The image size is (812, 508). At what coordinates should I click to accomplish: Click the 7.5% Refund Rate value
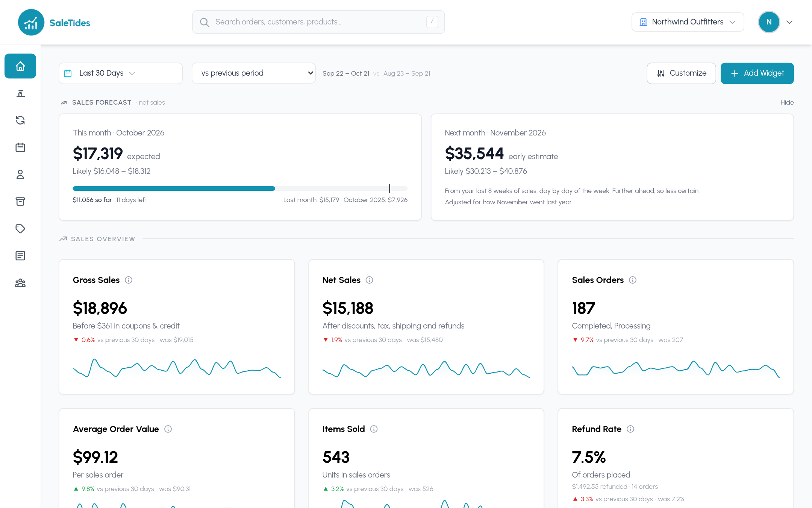pos(589,457)
